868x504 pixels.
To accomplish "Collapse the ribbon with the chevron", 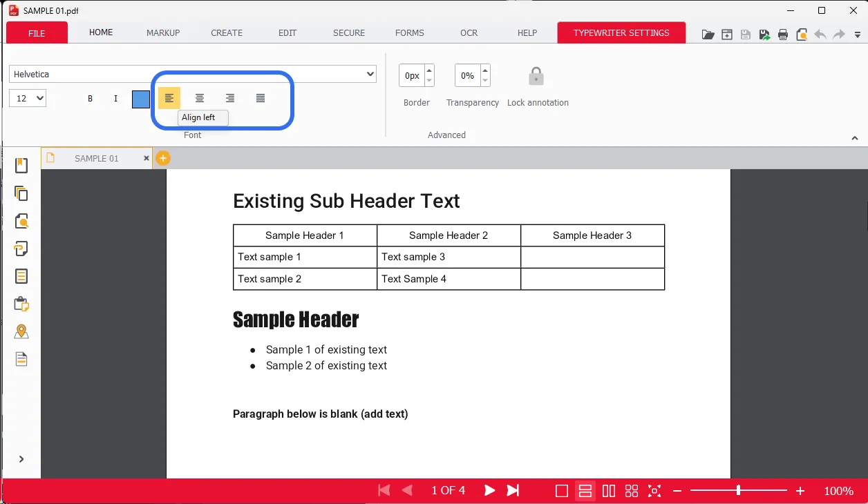I will [855, 138].
